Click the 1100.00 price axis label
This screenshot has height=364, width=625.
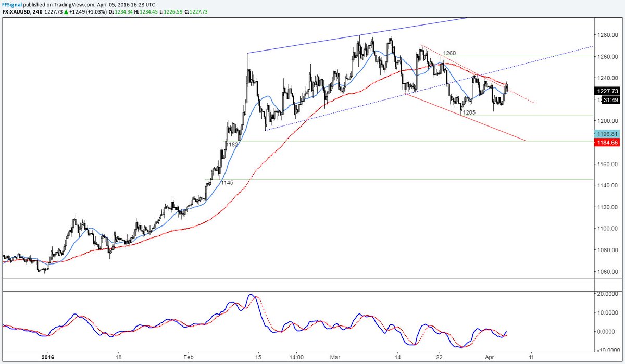[608, 229]
